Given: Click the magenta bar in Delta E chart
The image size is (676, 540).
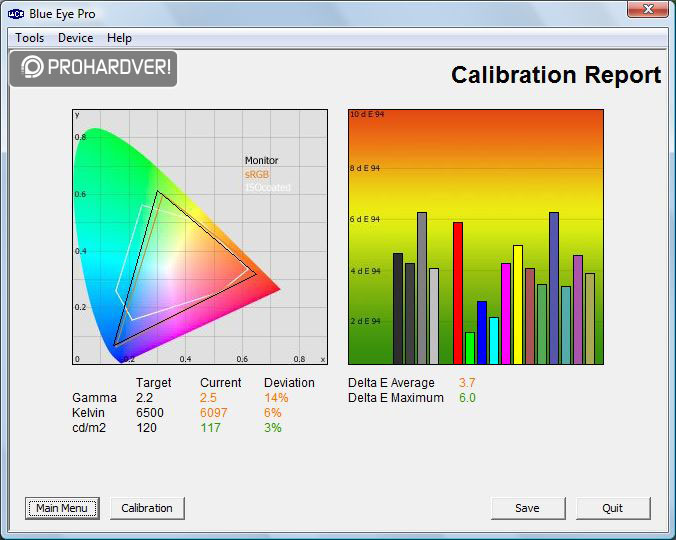Looking at the screenshot, I should (x=506, y=313).
